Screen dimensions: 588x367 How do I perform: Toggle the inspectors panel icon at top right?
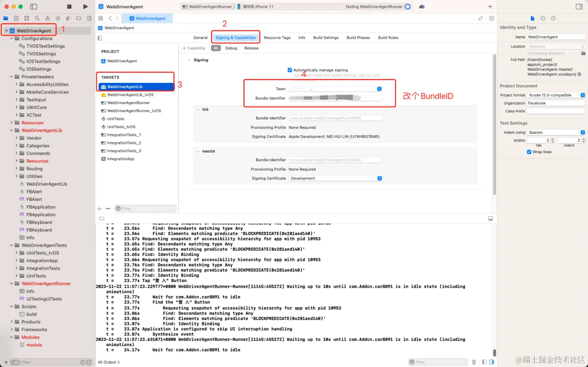coord(579,7)
